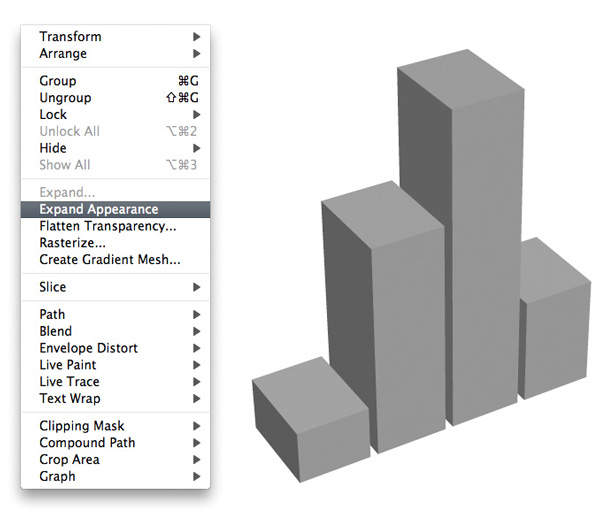Open the Blend submenu
Screen dimensions: 600x514
(116, 331)
